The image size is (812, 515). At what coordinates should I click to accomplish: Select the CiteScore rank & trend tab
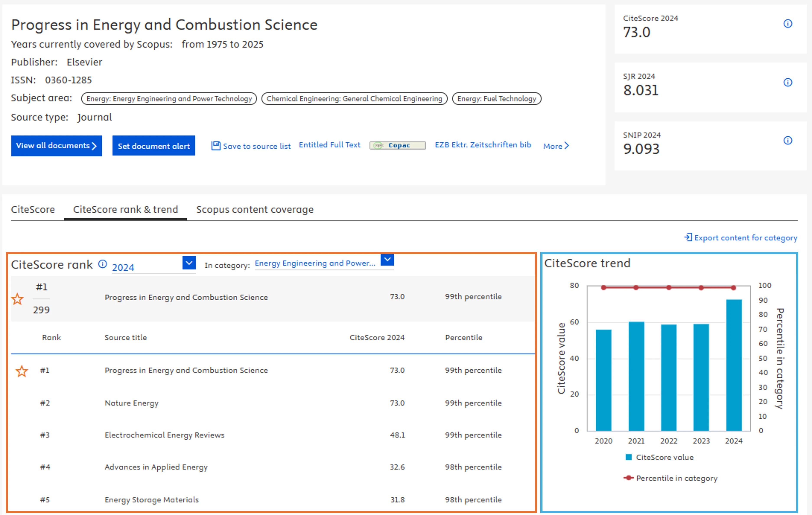click(125, 209)
